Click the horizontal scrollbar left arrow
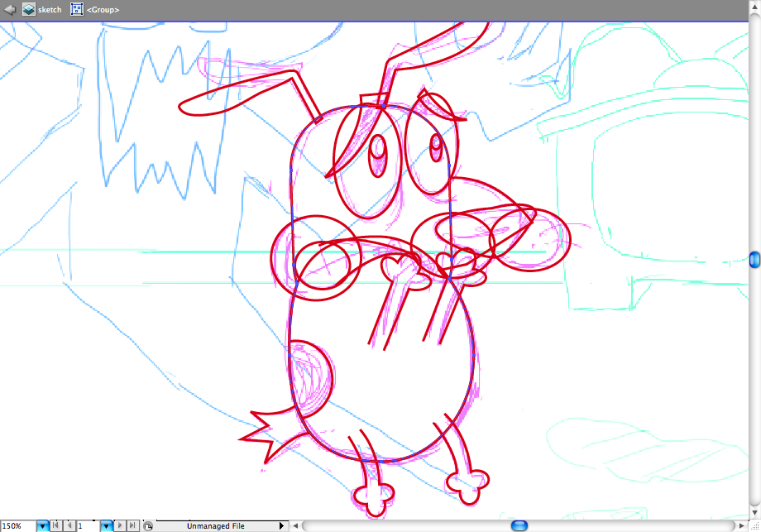The width and height of the screenshot is (761, 532). tap(294, 525)
